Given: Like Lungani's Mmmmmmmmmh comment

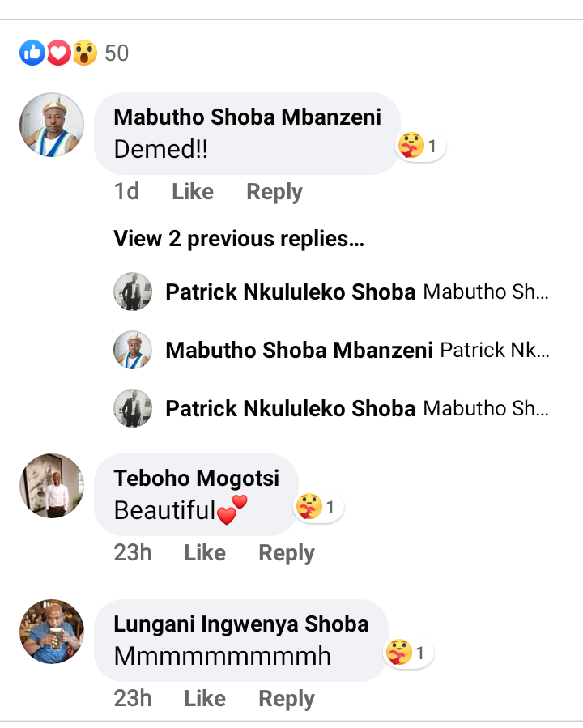Looking at the screenshot, I should click(205, 699).
